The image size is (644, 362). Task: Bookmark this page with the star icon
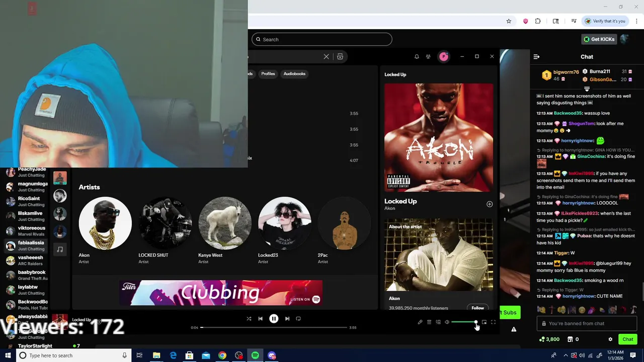click(509, 21)
